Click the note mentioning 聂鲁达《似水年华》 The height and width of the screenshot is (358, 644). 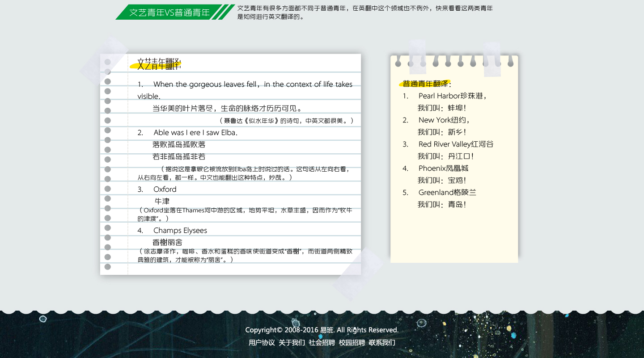click(x=287, y=121)
